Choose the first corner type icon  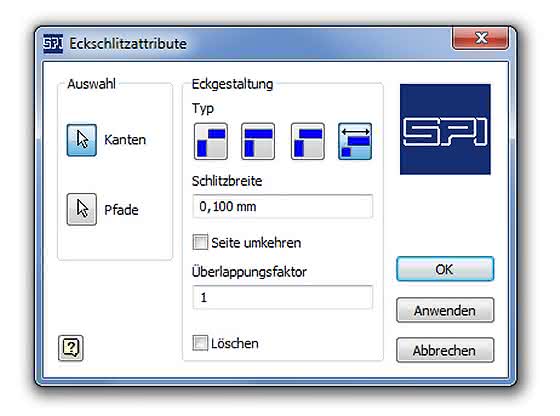pyautogui.click(x=211, y=141)
